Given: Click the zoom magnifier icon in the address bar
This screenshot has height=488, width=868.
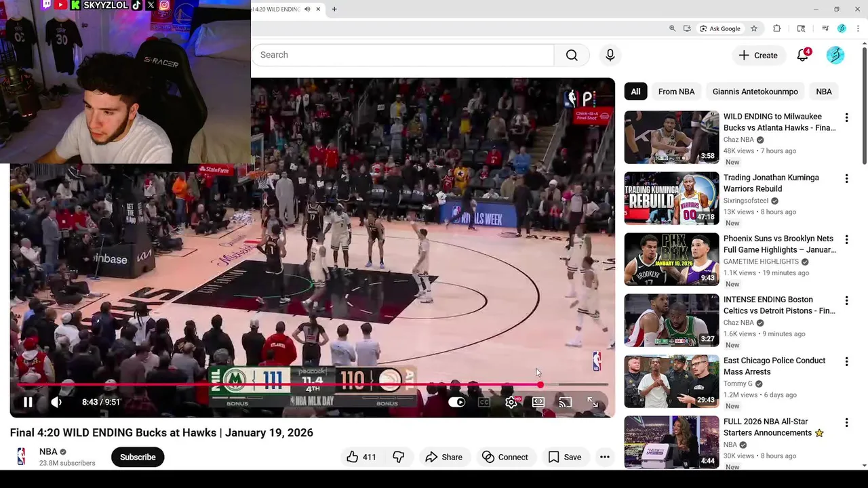Looking at the screenshot, I should (x=672, y=28).
